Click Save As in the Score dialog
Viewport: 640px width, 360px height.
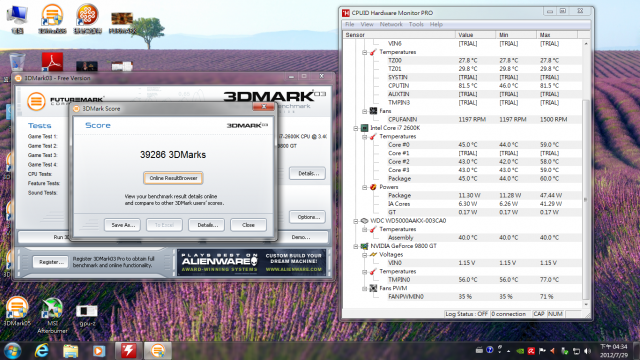click(x=122, y=225)
